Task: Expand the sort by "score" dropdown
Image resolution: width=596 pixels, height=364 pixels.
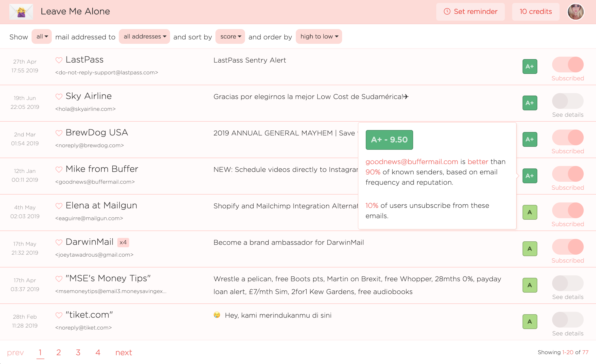Action: click(230, 36)
